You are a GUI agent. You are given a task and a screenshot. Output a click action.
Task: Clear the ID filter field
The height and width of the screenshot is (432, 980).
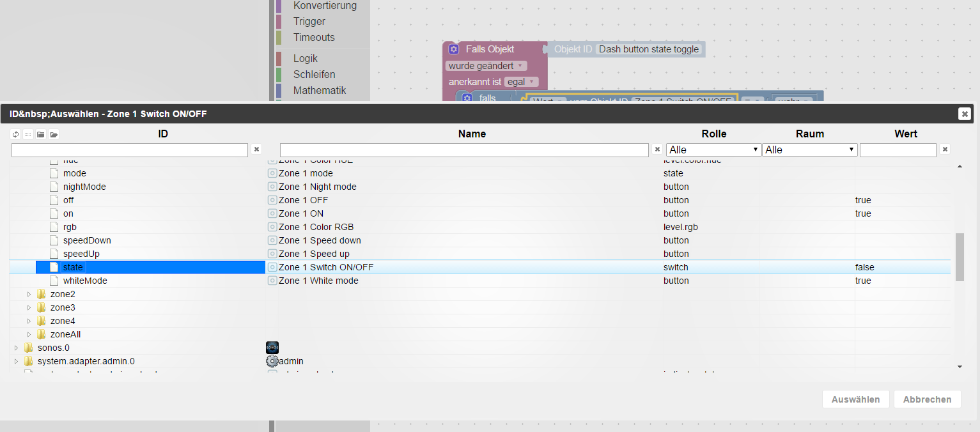tap(256, 150)
